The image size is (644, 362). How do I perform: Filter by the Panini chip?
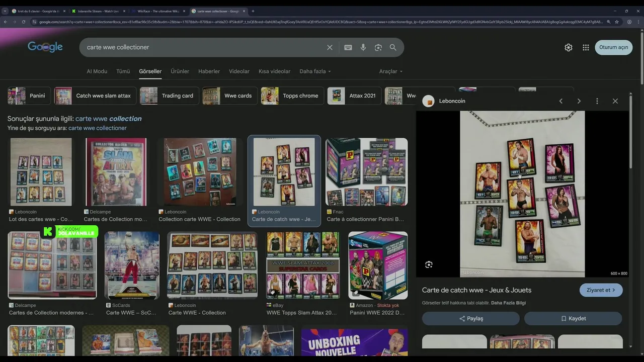pos(29,96)
